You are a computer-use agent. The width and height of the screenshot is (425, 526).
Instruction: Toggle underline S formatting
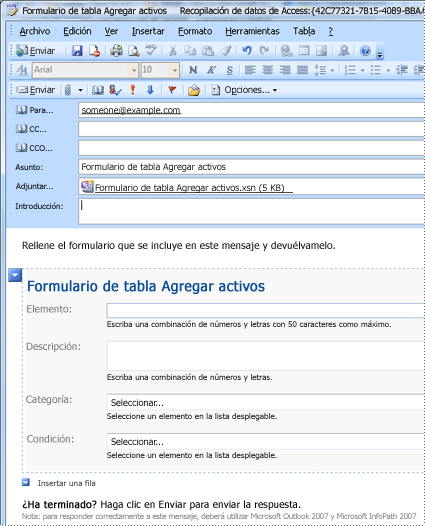pyautogui.click(x=229, y=70)
